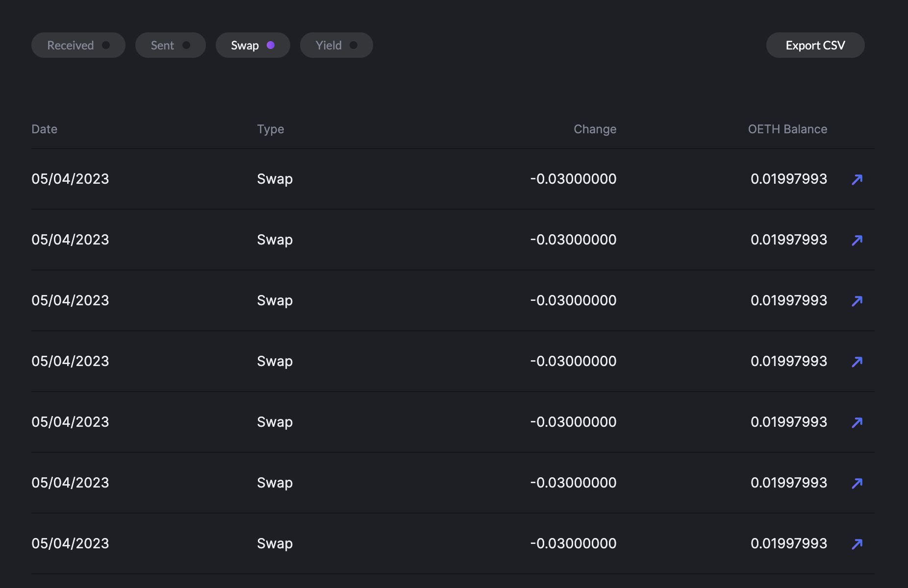908x588 pixels.
Task: Toggle the Sent filter chip
Action: [x=170, y=45]
